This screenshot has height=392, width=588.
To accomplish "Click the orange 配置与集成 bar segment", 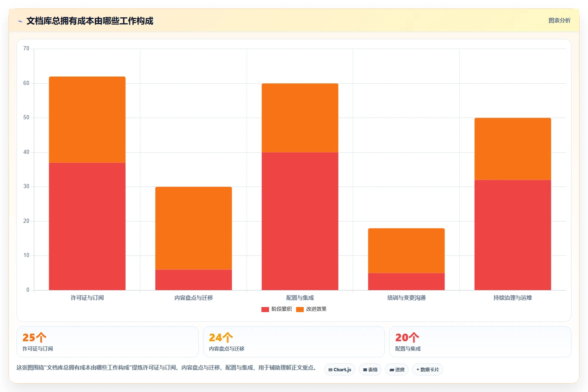I will click(300, 118).
